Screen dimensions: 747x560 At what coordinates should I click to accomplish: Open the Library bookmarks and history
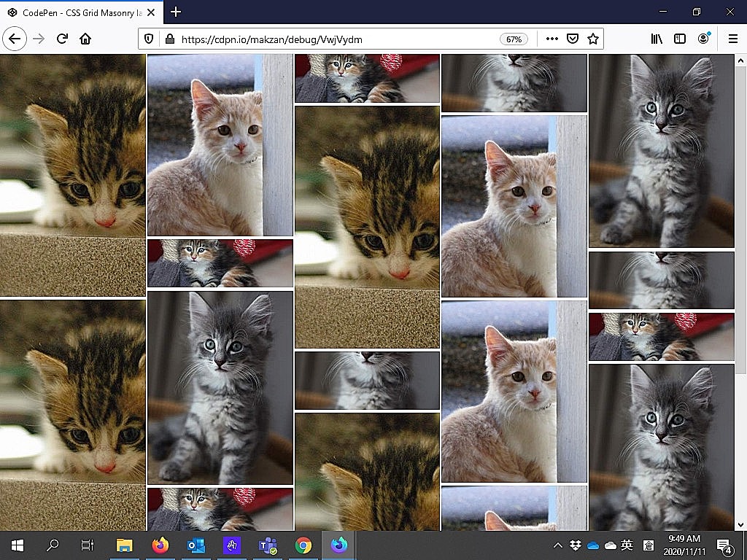pos(657,39)
